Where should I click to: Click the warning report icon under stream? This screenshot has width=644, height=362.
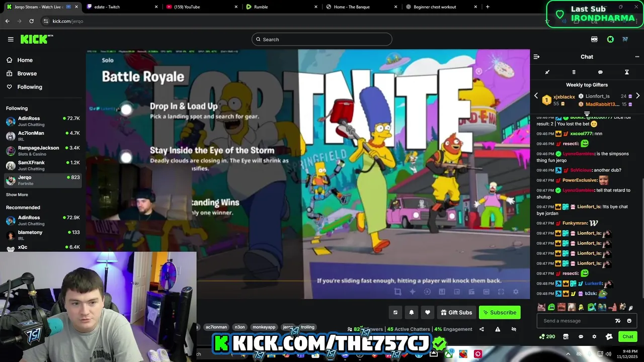498,329
